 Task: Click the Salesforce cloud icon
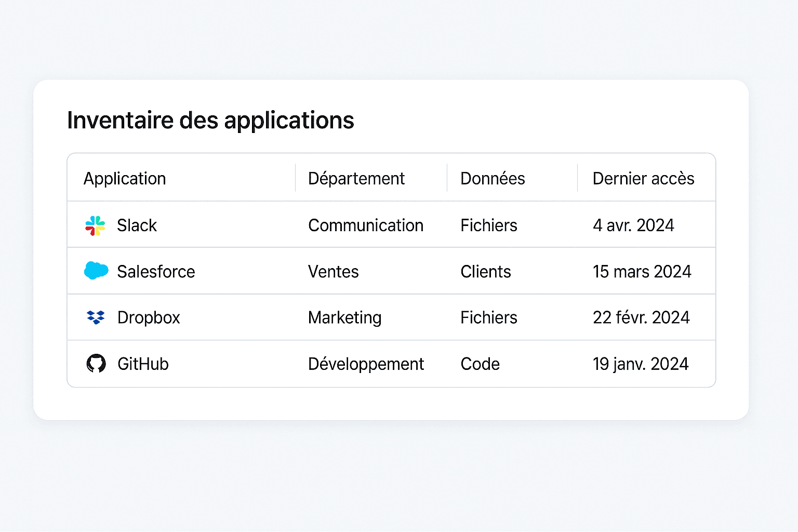point(96,271)
